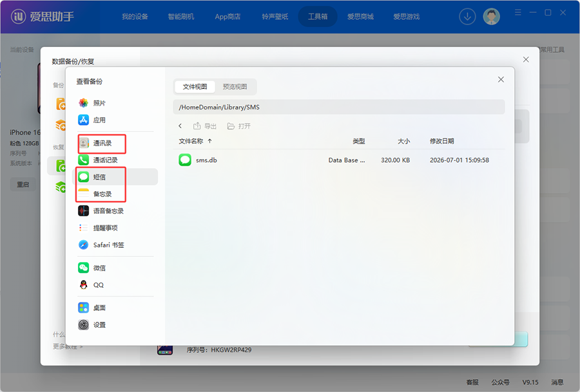Click the 打开 open folder button
580x392 pixels.
(x=239, y=126)
